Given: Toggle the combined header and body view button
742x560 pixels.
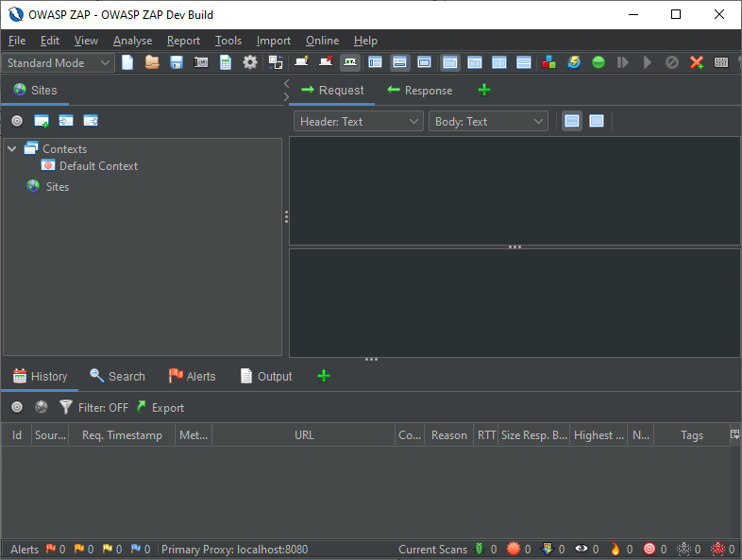Looking at the screenshot, I should point(597,121).
